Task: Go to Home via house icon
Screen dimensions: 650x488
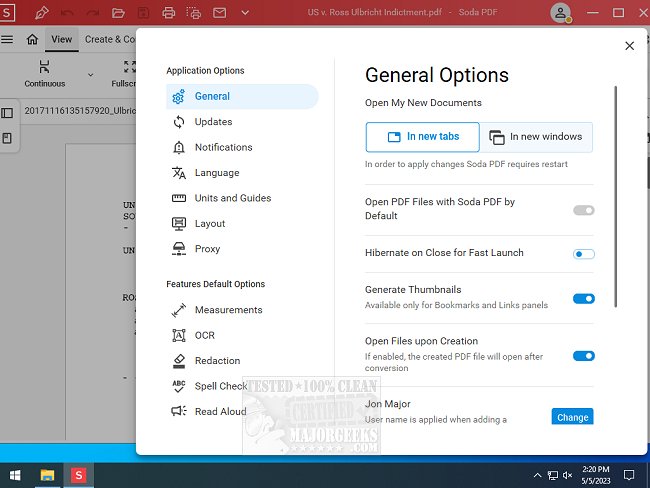Action: click(32, 39)
